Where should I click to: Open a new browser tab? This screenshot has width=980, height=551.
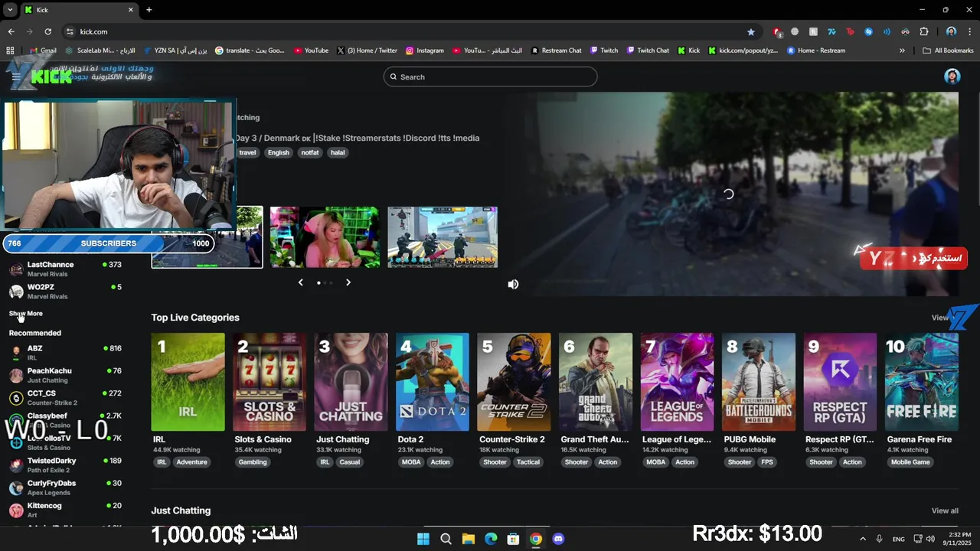149,10
